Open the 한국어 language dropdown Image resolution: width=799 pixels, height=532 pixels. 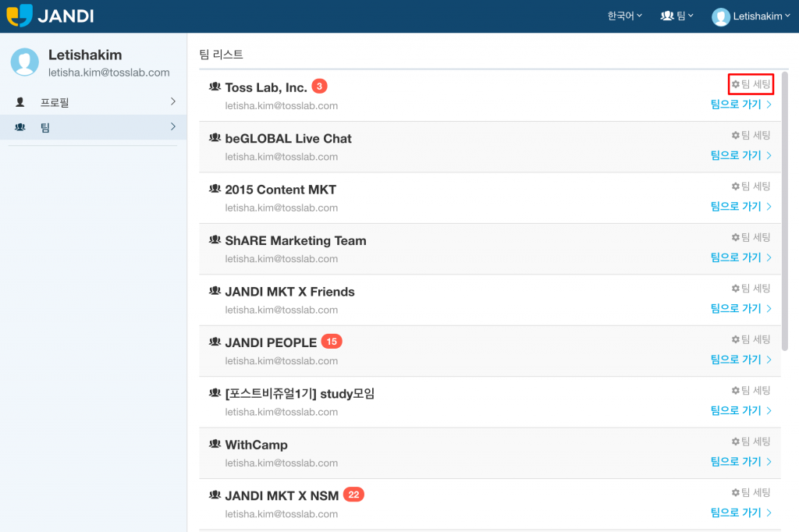click(623, 16)
